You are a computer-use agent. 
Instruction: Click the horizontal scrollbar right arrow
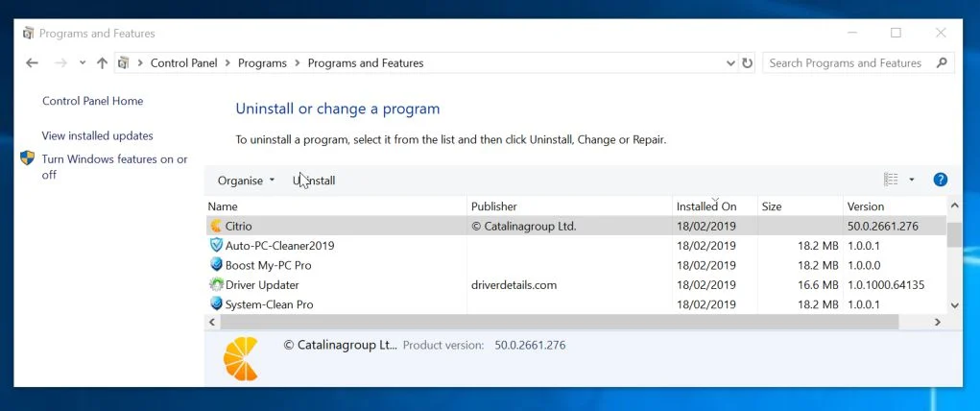(x=938, y=322)
